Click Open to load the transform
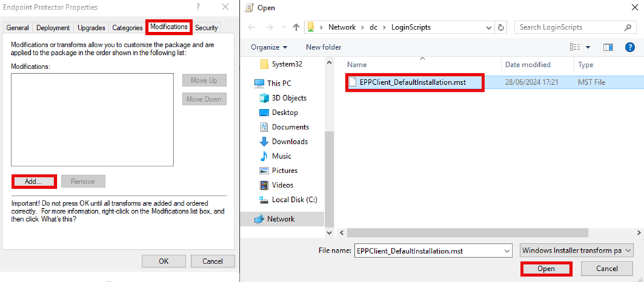This screenshot has height=282, width=644. 546,269
